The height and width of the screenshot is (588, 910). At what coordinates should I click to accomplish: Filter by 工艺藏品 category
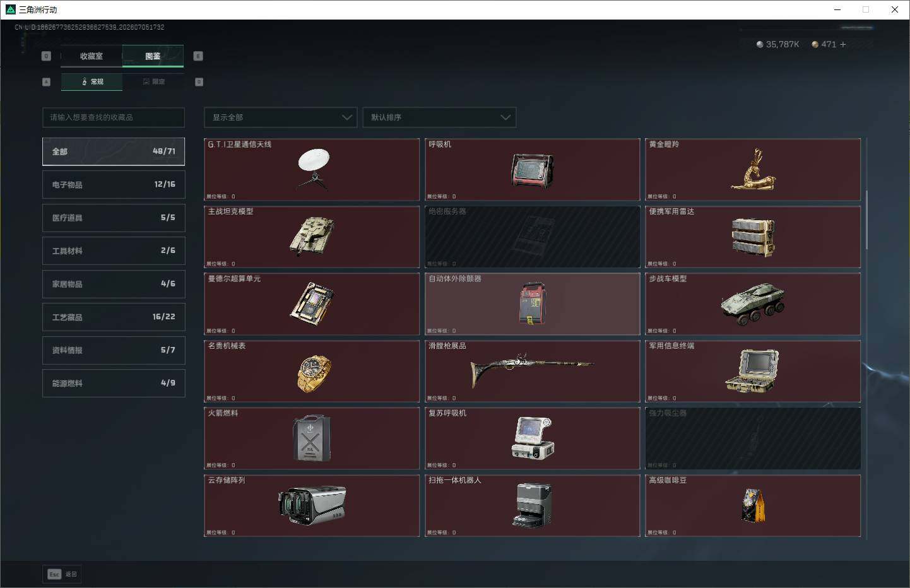(x=114, y=317)
